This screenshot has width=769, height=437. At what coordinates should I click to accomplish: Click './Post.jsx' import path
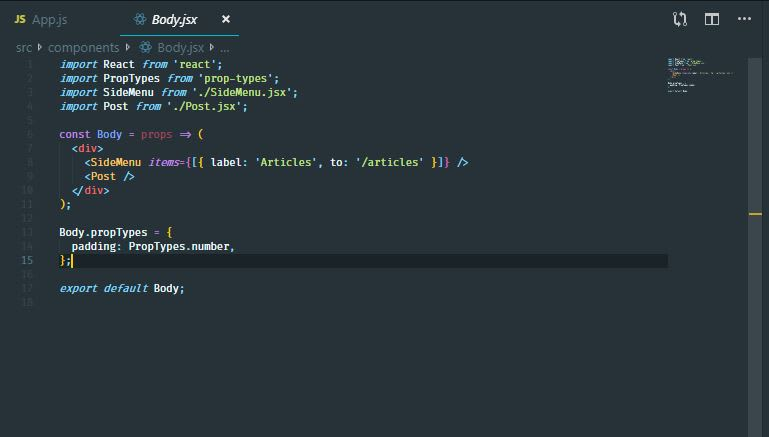coord(204,106)
